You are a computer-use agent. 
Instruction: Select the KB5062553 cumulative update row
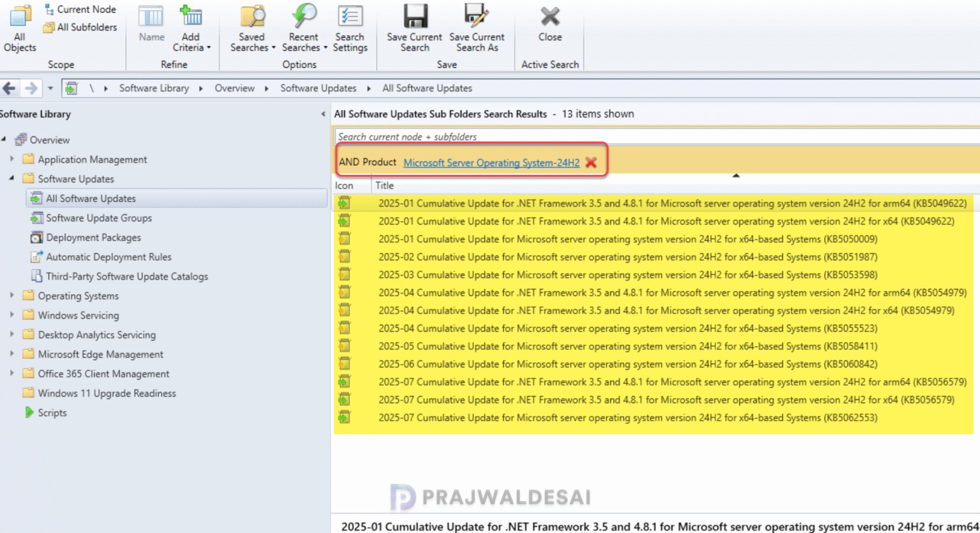655,417
